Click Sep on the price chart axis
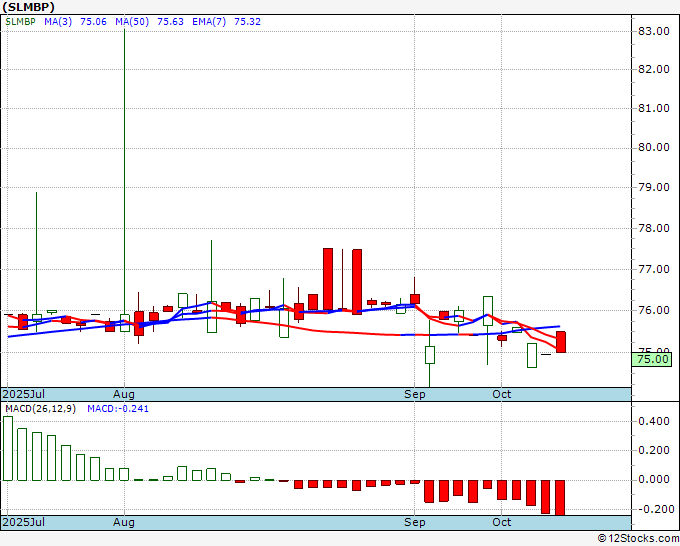This screenshot has height=546, width=680. point(415,394)
